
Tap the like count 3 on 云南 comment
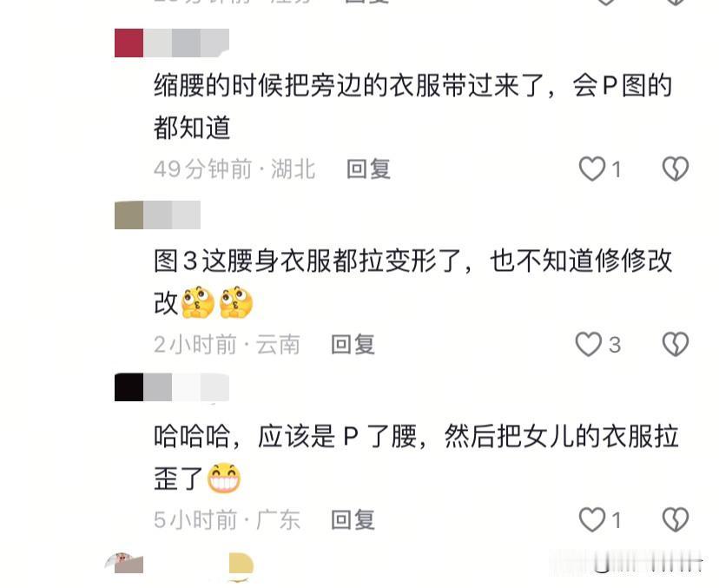pyautogui.click(x=615, y=345)
